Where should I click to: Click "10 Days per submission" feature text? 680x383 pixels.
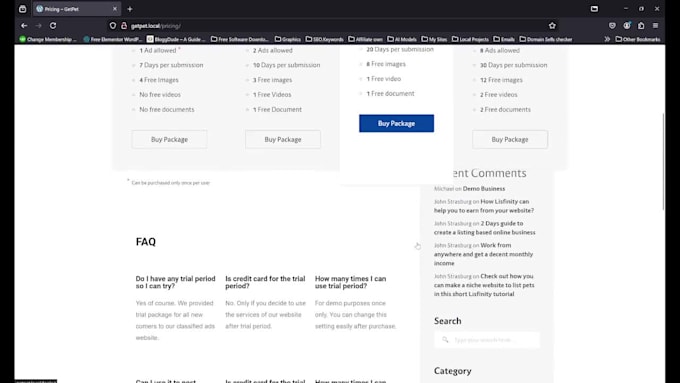tap(286, 65)
